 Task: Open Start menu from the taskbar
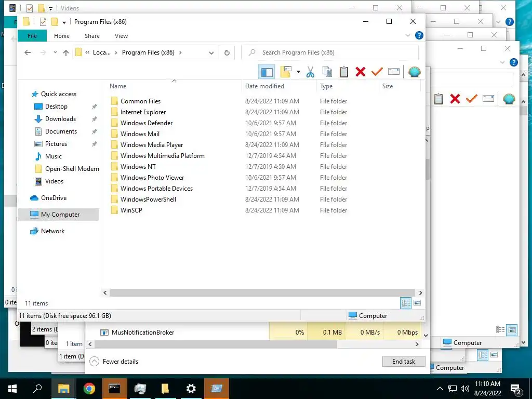pyautogui.click(x=12, y=389)
